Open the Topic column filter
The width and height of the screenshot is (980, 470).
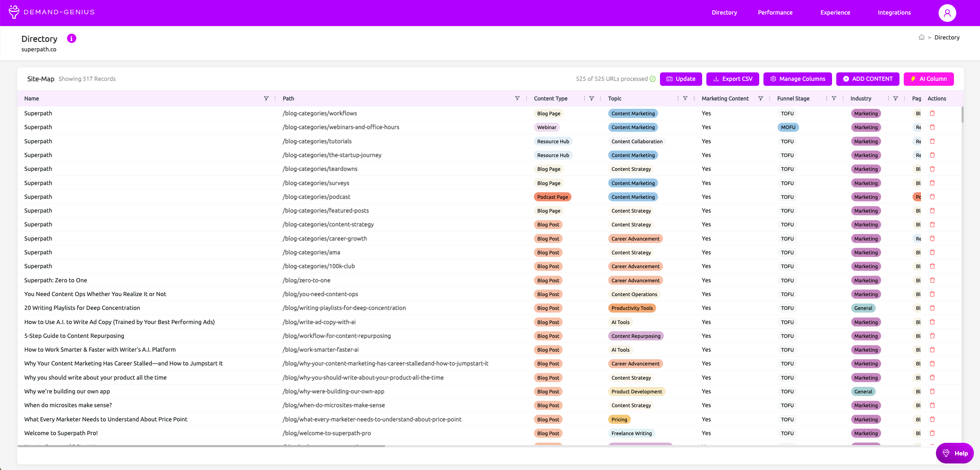point(685,98)
